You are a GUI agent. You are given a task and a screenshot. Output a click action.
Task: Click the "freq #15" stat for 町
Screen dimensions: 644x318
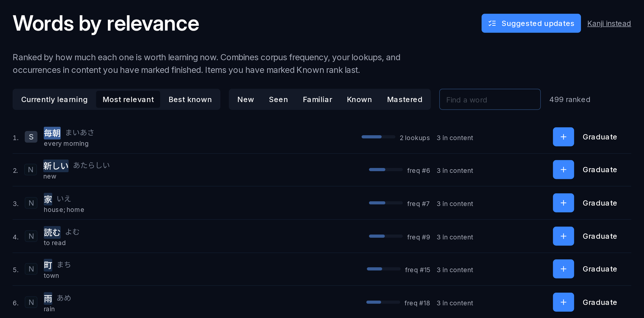pos(417,270)
